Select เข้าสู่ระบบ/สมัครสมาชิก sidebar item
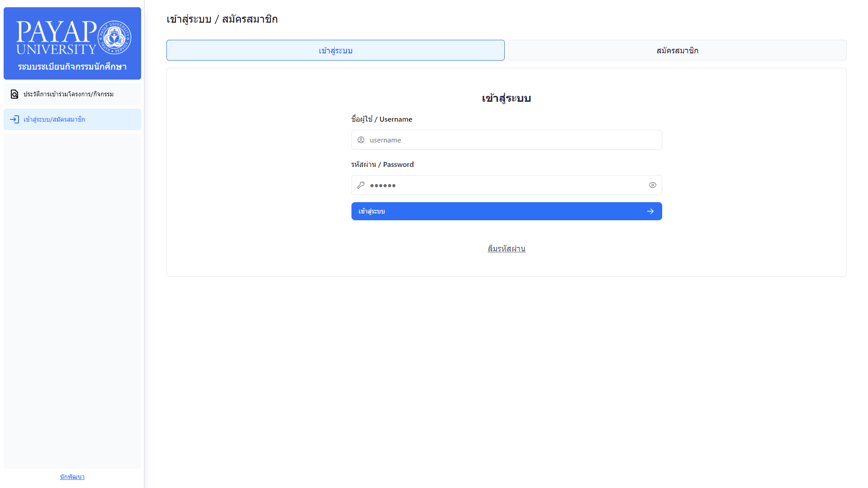Viewport: 868px width, 488px height. pos(72,119)
